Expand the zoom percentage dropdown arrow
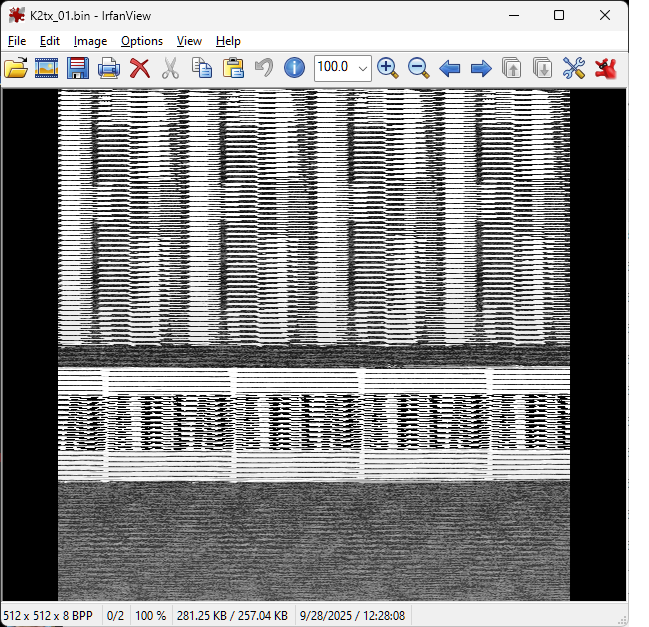 click(362, 68)
